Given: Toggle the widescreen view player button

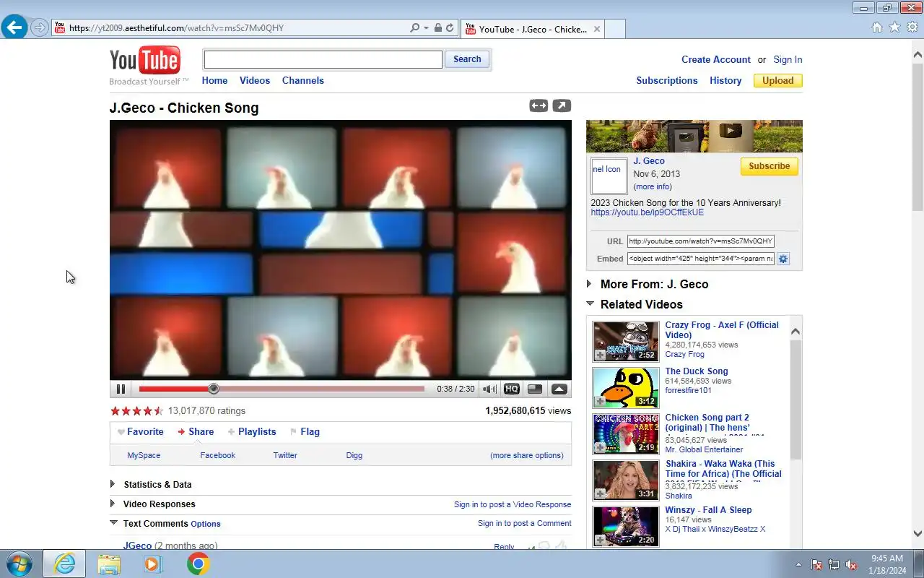Looking at the screenshot, I should (535, 389).
